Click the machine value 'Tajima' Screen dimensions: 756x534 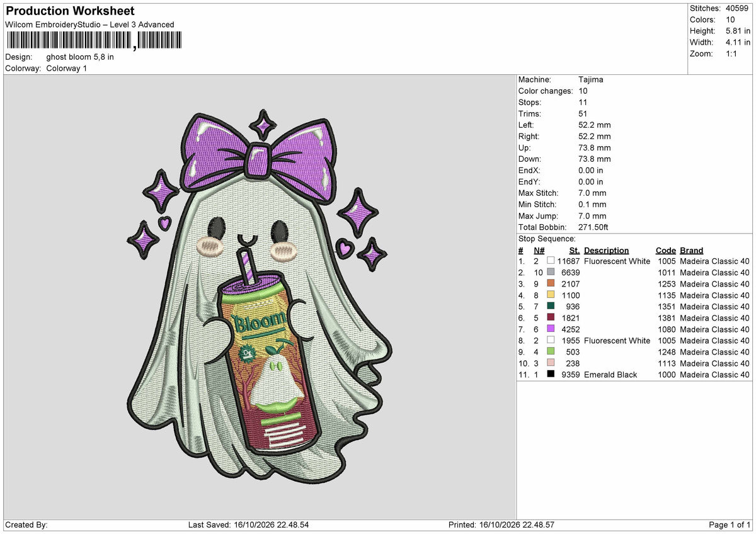pyautogui.click(x=590, y=79)
